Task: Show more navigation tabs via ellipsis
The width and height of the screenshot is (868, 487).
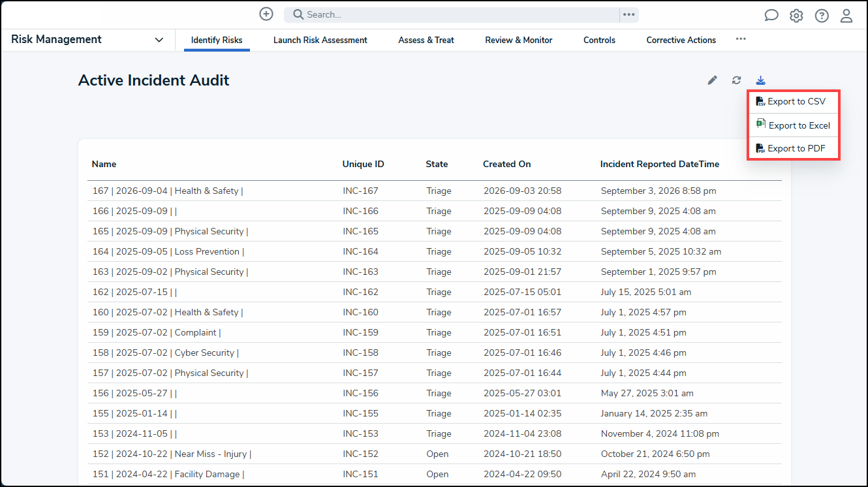Action: click(x=741, y=39)
